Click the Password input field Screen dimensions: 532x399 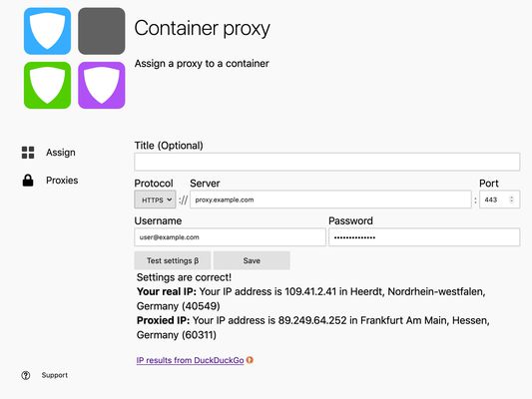tap(424, 237)
